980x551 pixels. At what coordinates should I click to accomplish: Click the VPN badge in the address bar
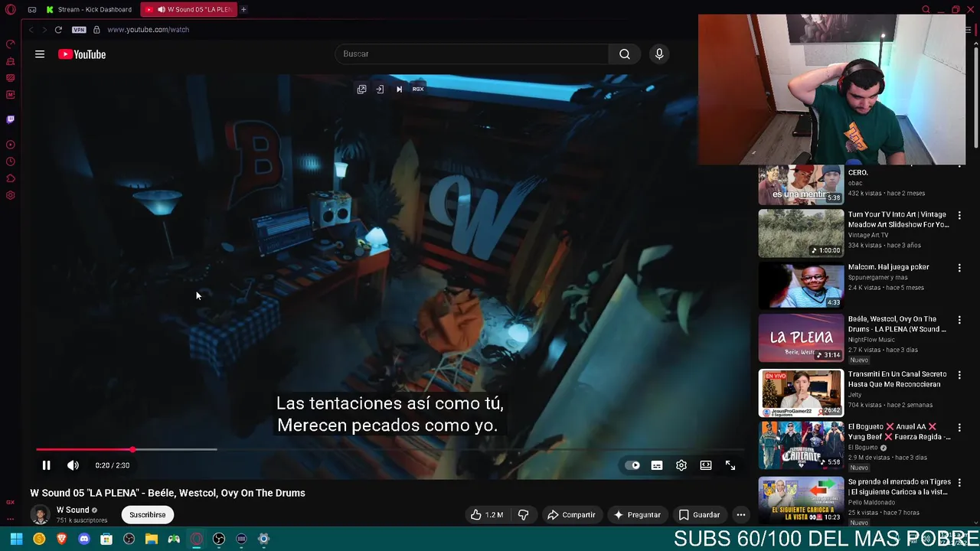coord(79,30)
